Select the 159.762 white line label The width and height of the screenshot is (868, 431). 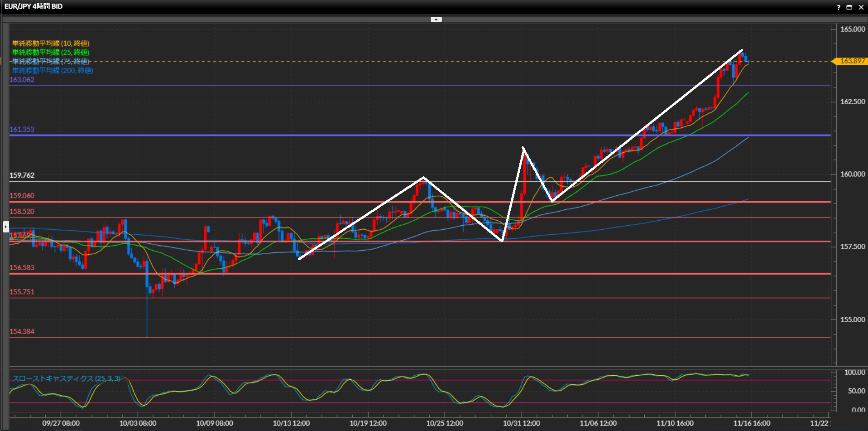coord(22,175)
